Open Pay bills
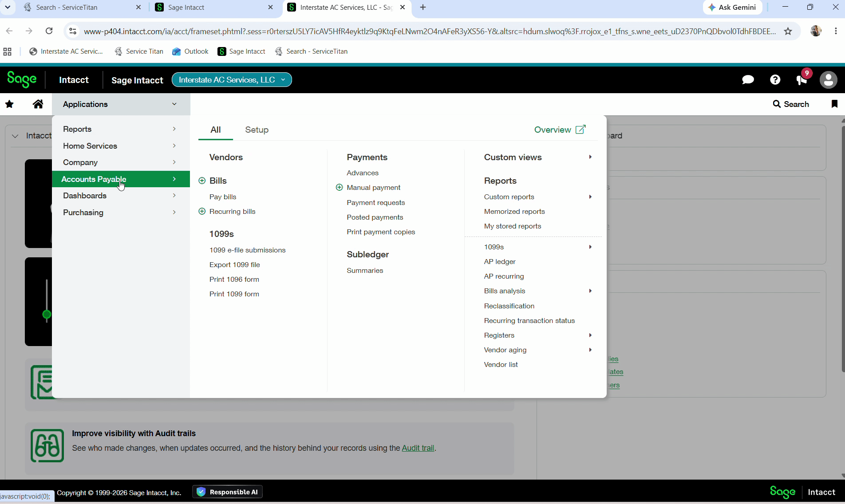This screenshot has width=845, height=504. click(x=223, y=197)
